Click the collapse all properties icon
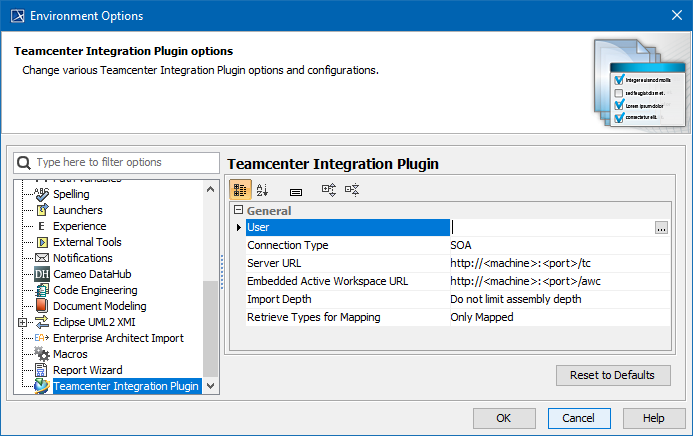The image size is (693, 436). pos(352,189)
